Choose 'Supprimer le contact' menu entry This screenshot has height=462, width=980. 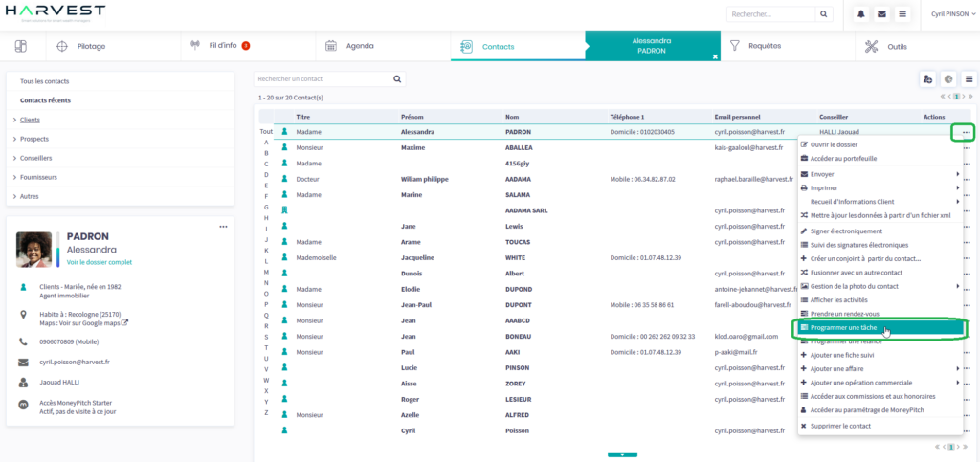point(840,426)
